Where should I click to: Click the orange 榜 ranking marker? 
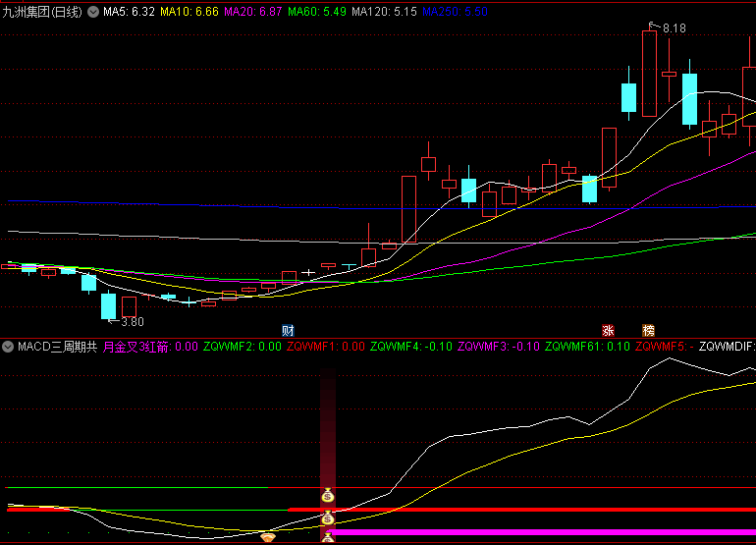coord(648,330)
